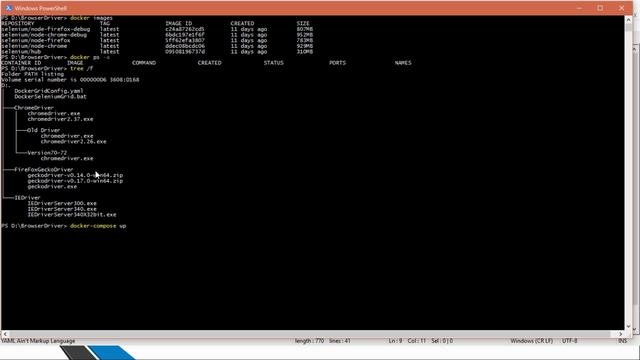640x360 pixels.
Task: Click the PowerShell icon in title bar
Action: (9, 8)
